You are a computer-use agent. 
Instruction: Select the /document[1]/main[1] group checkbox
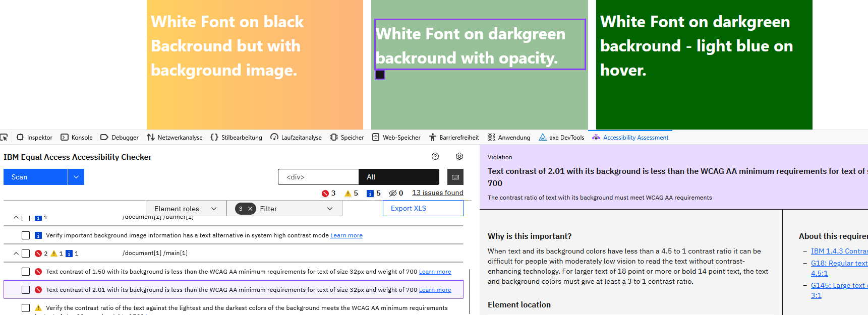tap(26, 254)
